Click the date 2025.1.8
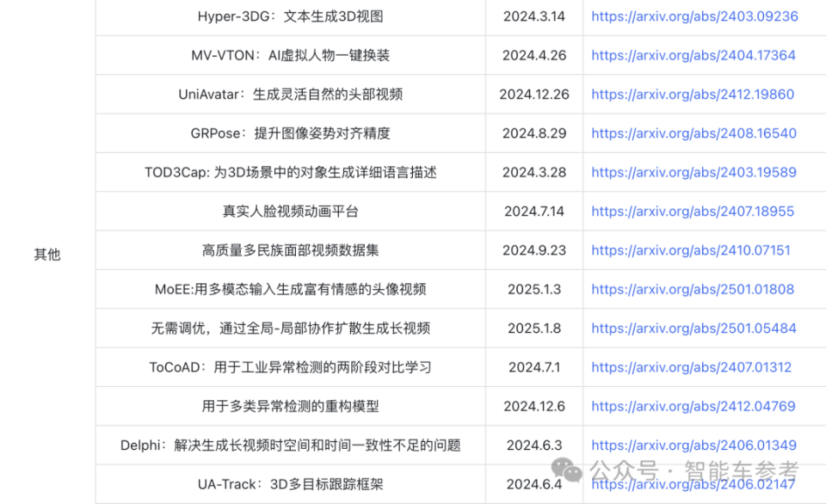826x504 pixels. (x=534, y=328)
